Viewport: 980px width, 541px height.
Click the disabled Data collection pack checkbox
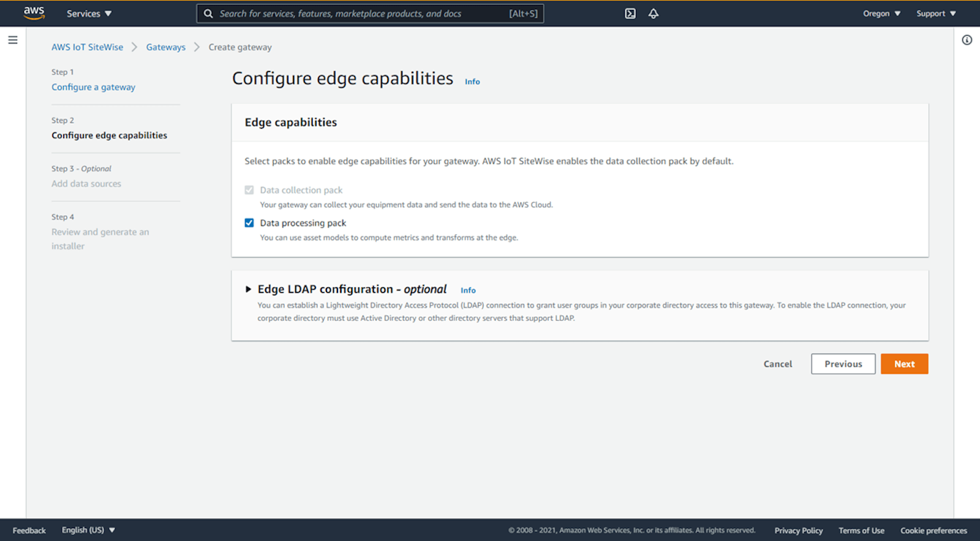click(x=249, y=190)
